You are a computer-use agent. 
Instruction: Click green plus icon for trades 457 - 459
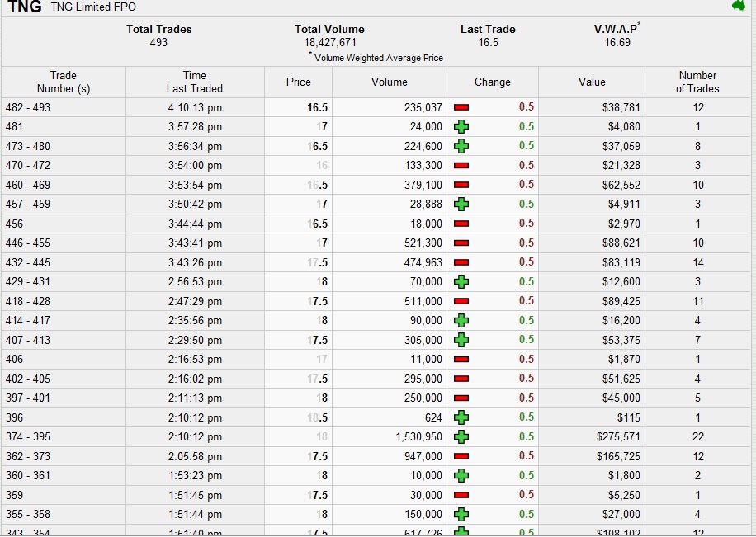[x=461, y=204]
